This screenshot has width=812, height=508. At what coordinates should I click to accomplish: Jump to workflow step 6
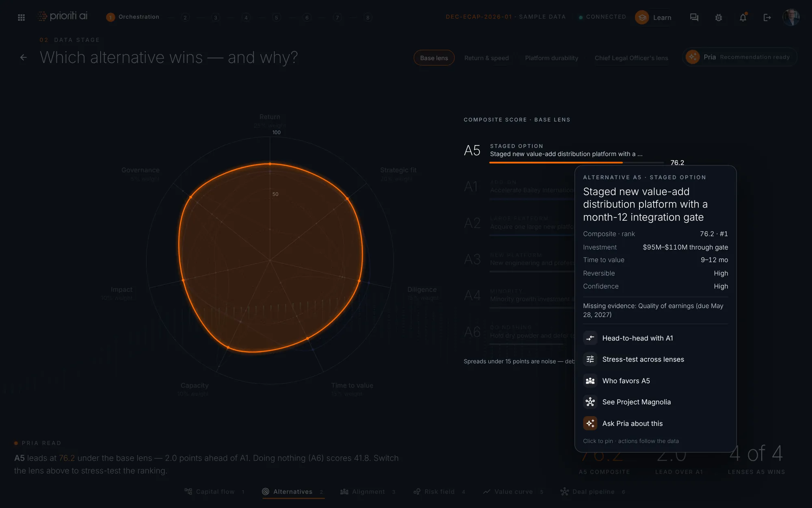307,17
